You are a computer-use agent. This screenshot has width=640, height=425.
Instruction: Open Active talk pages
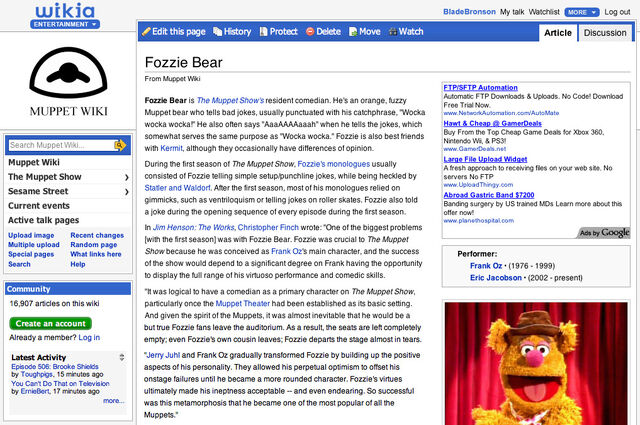(x=44, y=220)
